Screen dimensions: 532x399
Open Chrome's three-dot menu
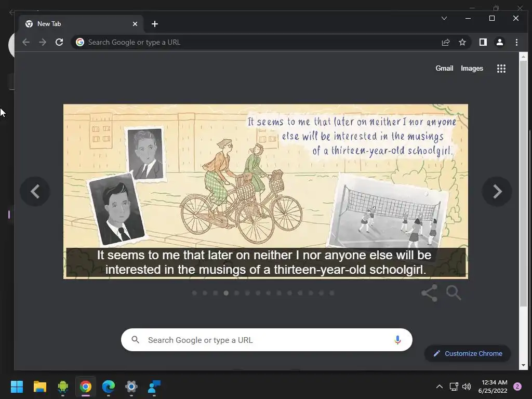[516, 42]
